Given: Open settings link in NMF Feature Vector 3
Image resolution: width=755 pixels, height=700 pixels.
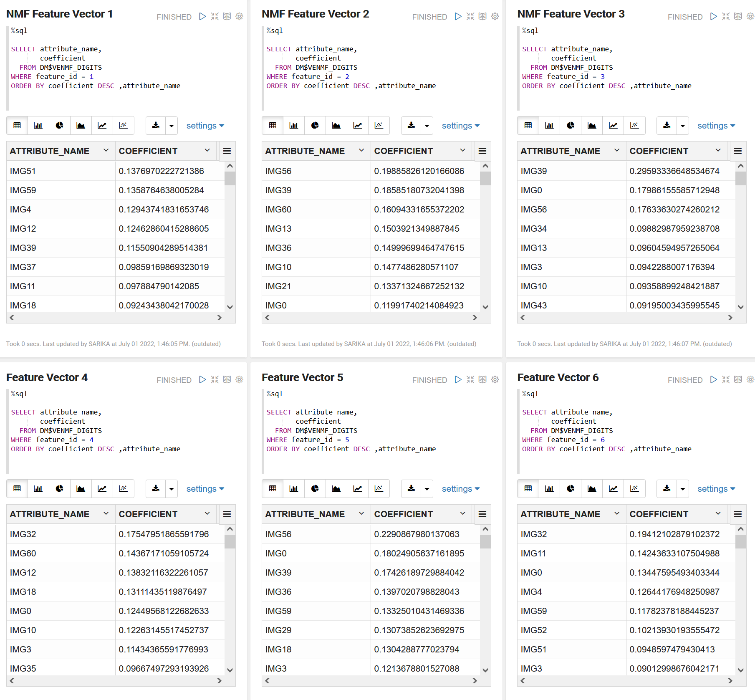Looking at the screenshot, I should [x=716, y=126].
